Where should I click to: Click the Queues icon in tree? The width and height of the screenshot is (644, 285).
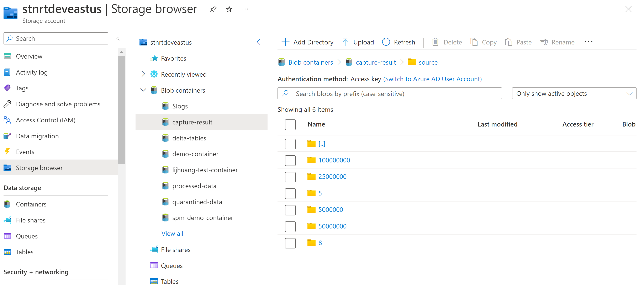pos(154,265)
